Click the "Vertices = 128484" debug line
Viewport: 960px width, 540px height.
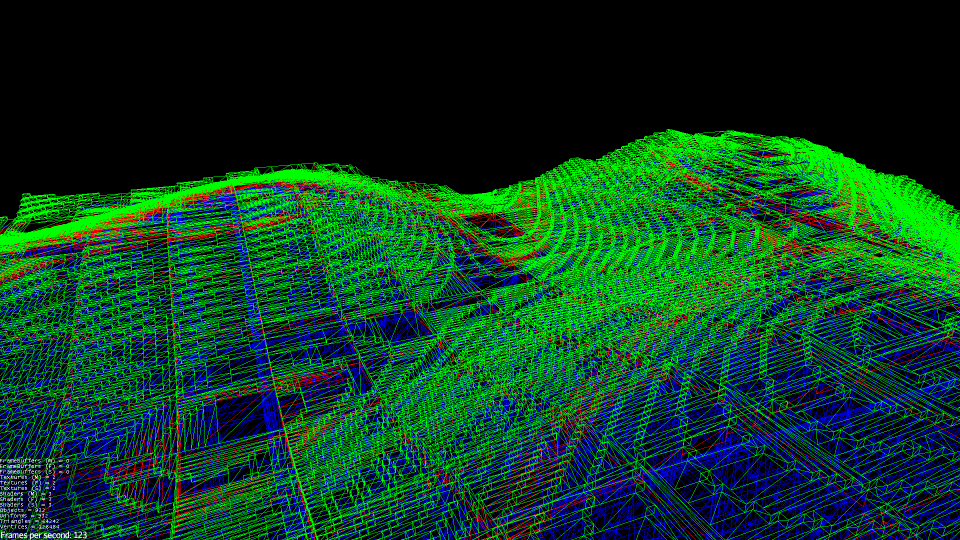pyautogui.click(x=29, y=527)
